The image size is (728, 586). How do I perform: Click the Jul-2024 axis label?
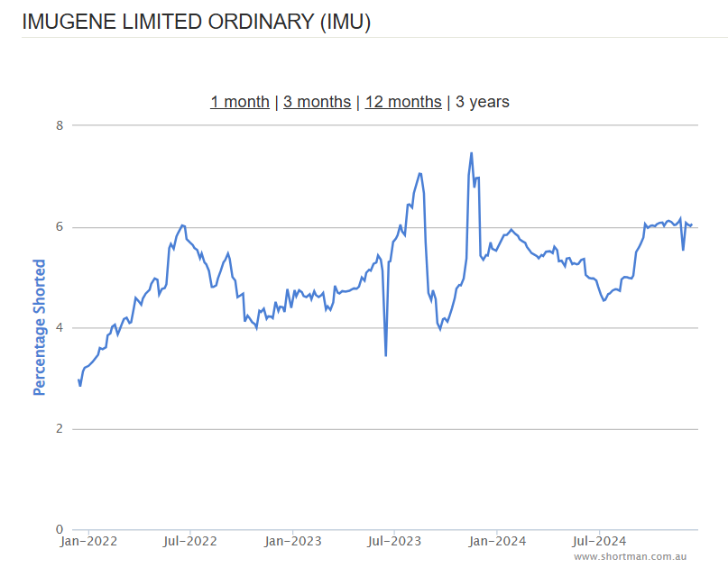pyautogui.click(x=599, y=541)
